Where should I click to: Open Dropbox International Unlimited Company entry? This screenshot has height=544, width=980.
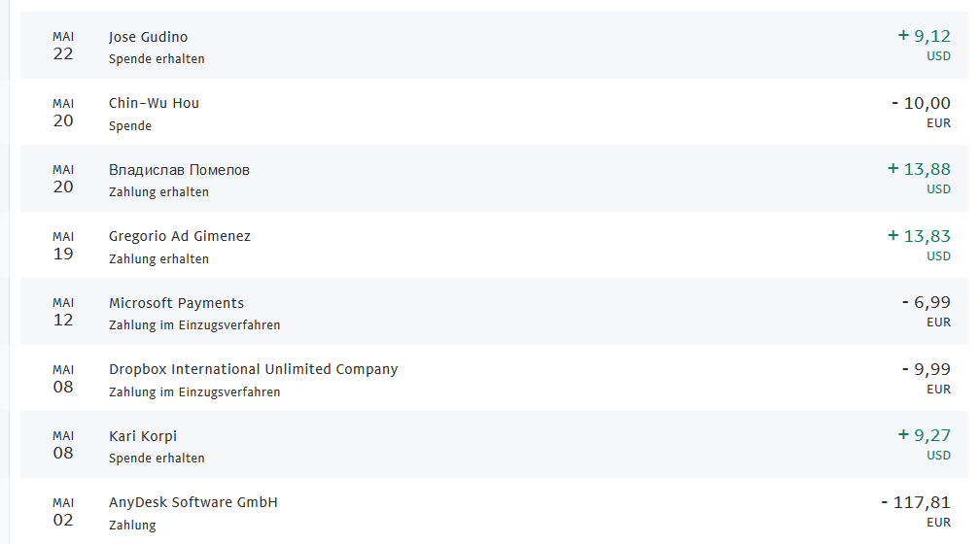[253, 369]
